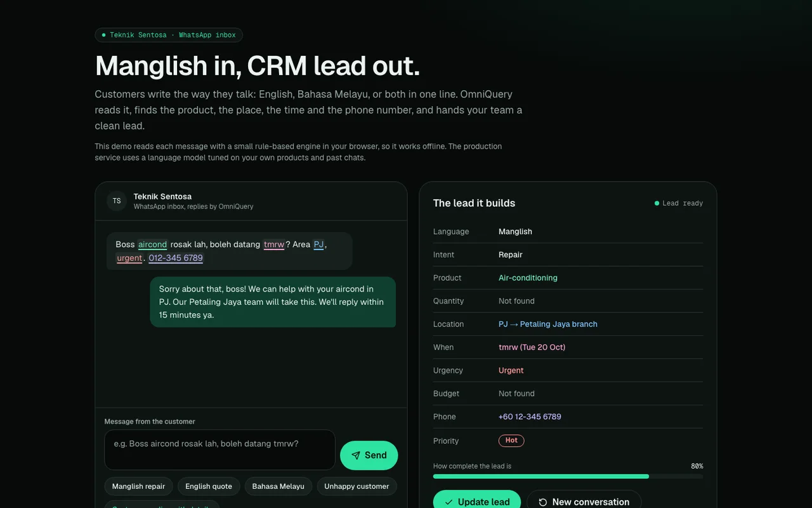Select the Air-conditioning product value
The image size is (812, 508).
528,278
